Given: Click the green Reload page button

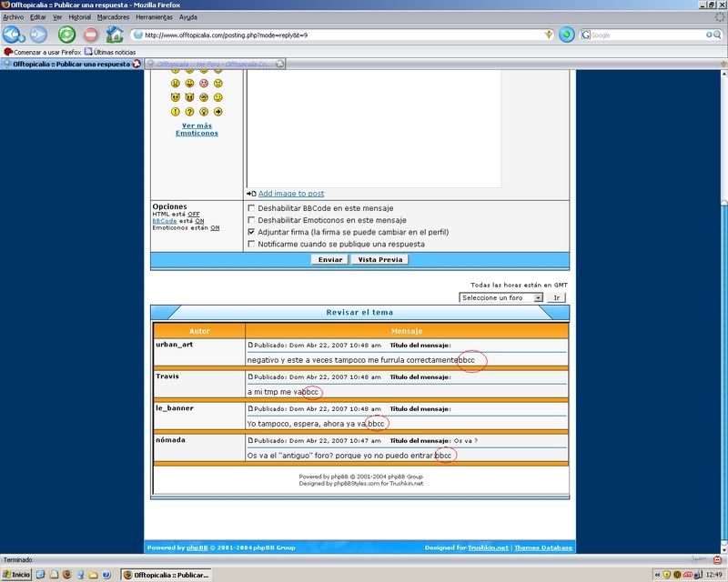Looking at the screenshot, I should coord(66,35).
